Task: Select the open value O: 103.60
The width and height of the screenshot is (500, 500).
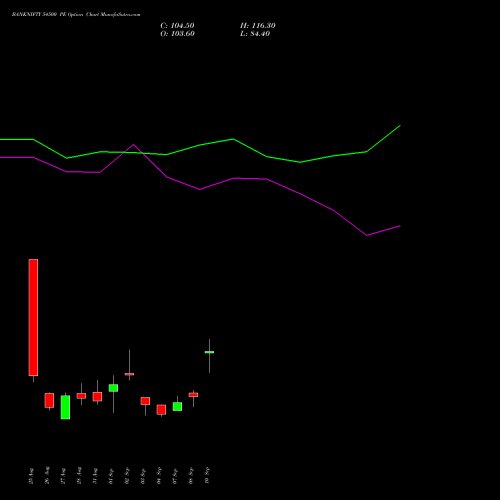Action: click(x=177, y=34)
